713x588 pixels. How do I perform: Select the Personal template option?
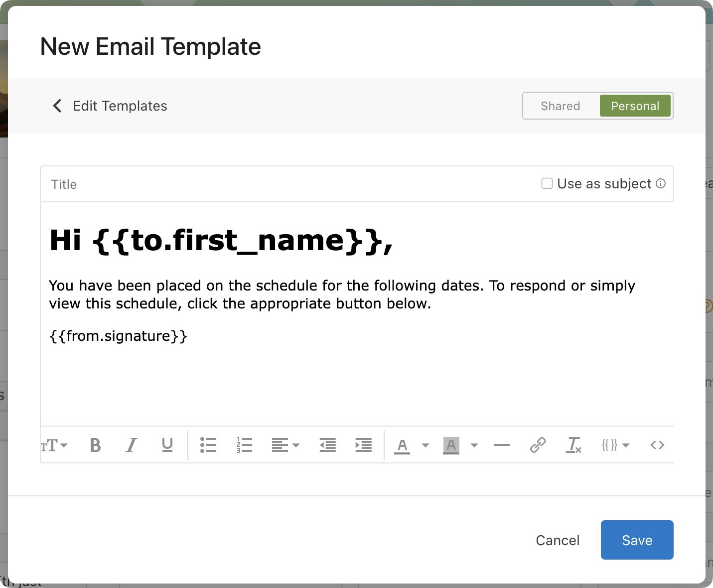pos(635,106)
